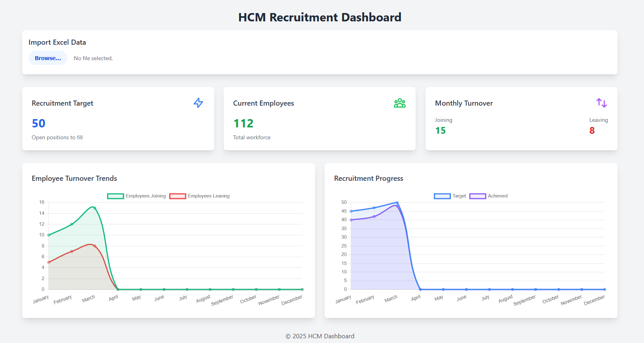Click the Joining count 15
644x343 pixels.
pos(440,131)
